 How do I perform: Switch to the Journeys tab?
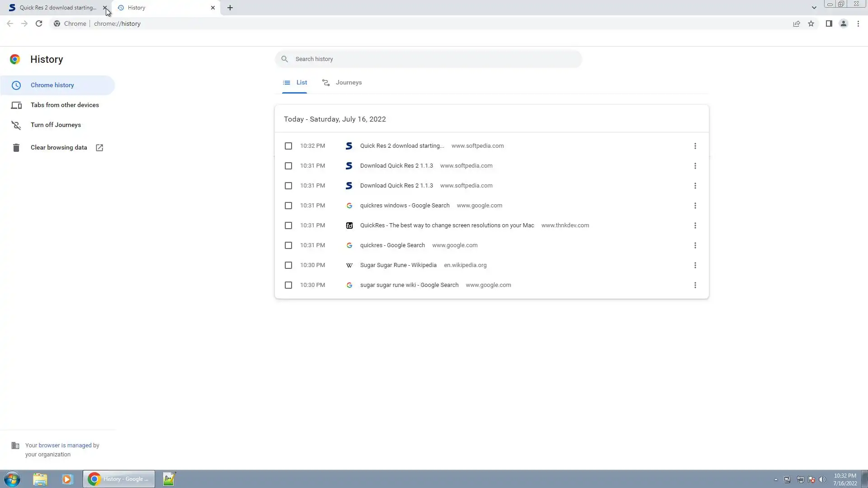point(342,83)
